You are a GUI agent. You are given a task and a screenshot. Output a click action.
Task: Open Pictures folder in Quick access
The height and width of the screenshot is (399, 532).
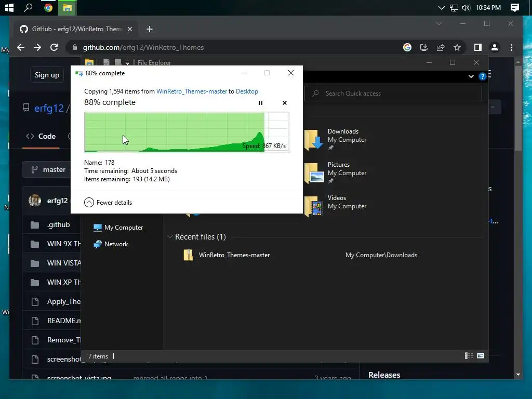[x=335, y=172]
